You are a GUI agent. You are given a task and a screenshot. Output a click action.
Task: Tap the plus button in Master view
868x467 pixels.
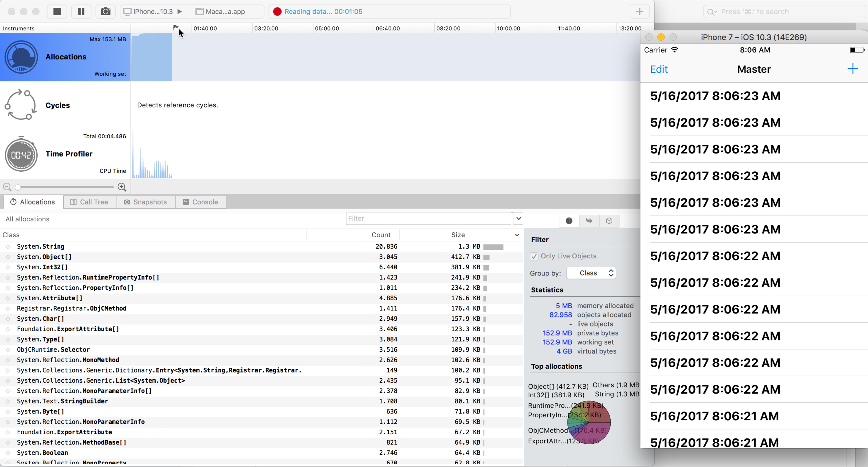click(x=852, y=69)
